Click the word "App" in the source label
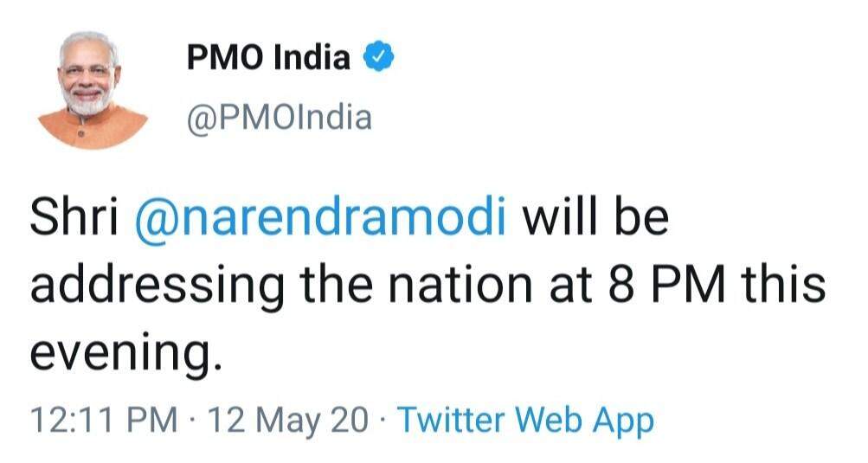Image resolution: width=868 pixels, height=463 pixels. [624, 421]
